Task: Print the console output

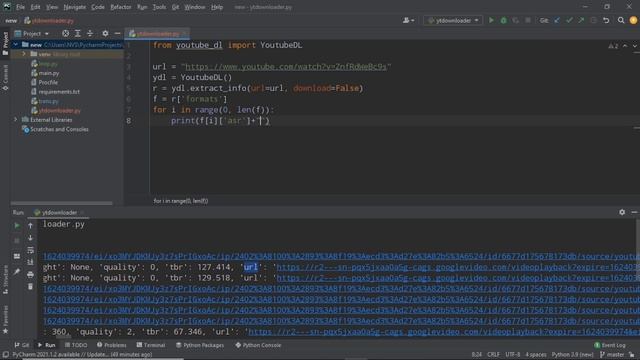Action: point(30,274)
